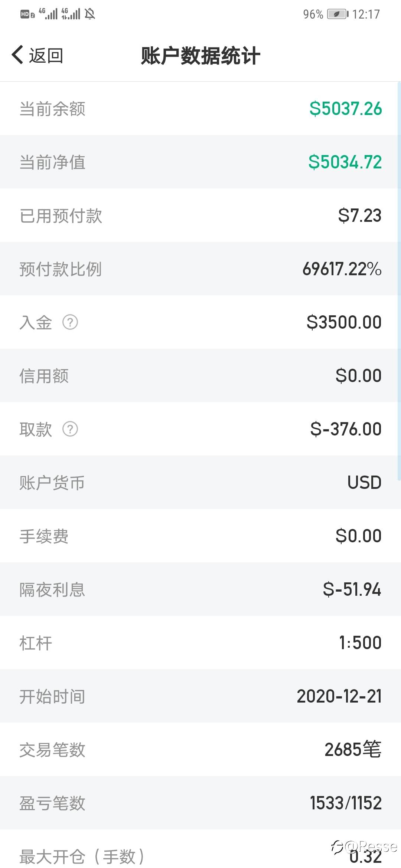This screenshot has height=868, width=401.
Task: Tap the battery status icon
Action: point(337,14)
